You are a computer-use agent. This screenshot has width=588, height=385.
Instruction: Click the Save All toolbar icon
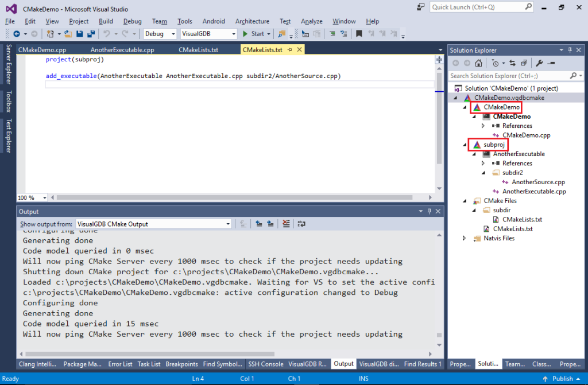pos(91,34)
